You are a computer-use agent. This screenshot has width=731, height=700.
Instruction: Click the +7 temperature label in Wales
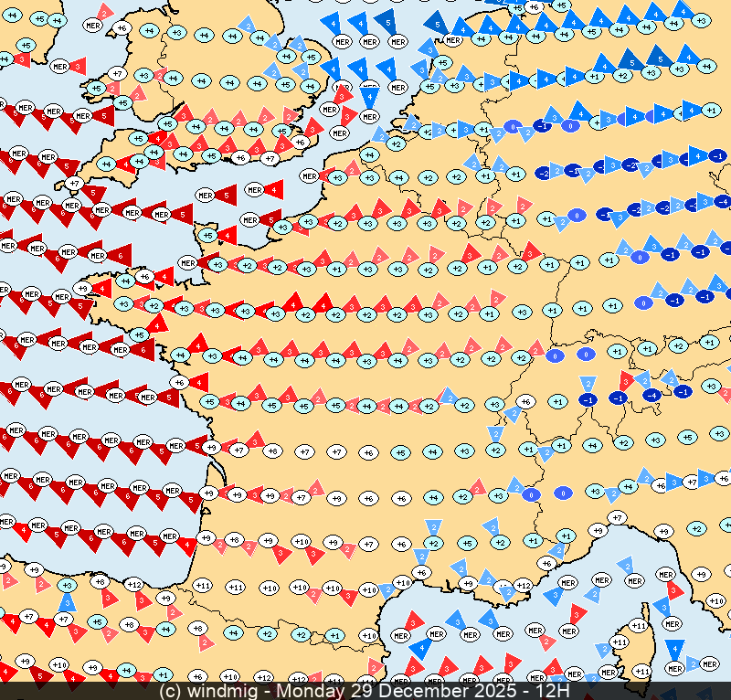116,73
